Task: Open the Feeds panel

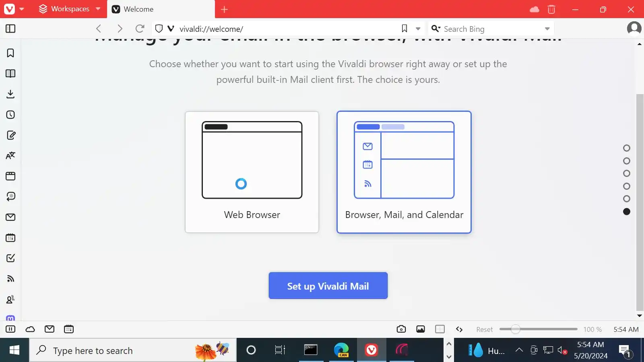Action: coord(10,279)
